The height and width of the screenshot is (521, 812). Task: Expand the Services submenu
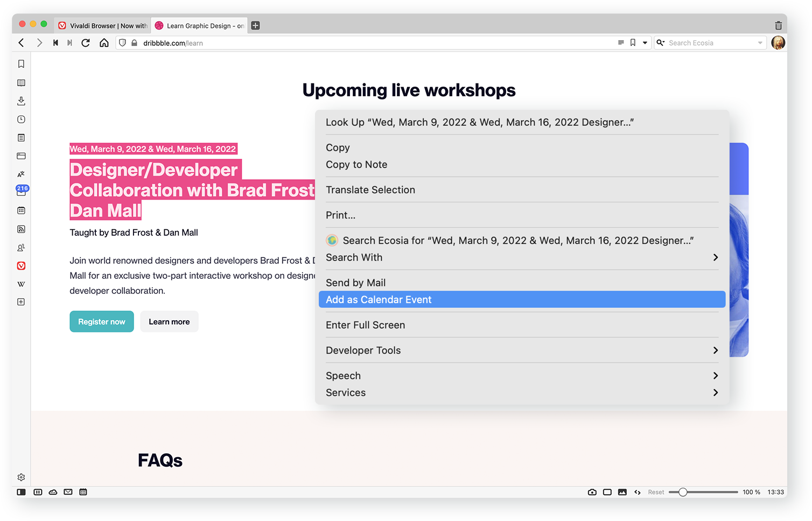(522, 393)
